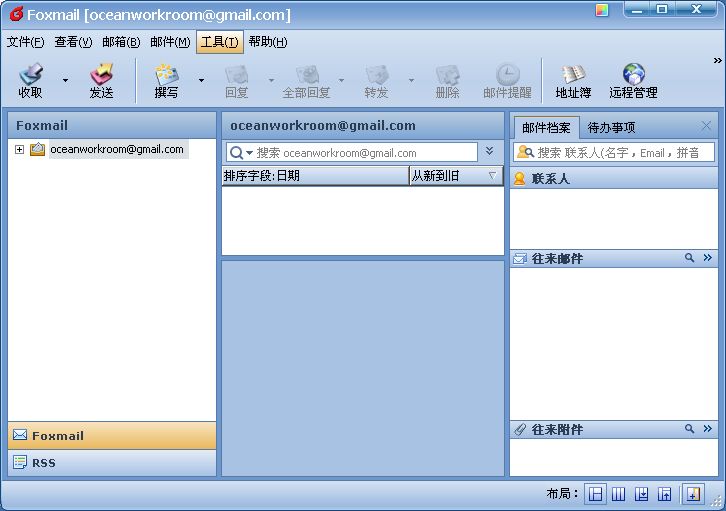Expand the toolbar overflow chevron
This screenshot has height=511, width=726.
(x=717, y=61)
